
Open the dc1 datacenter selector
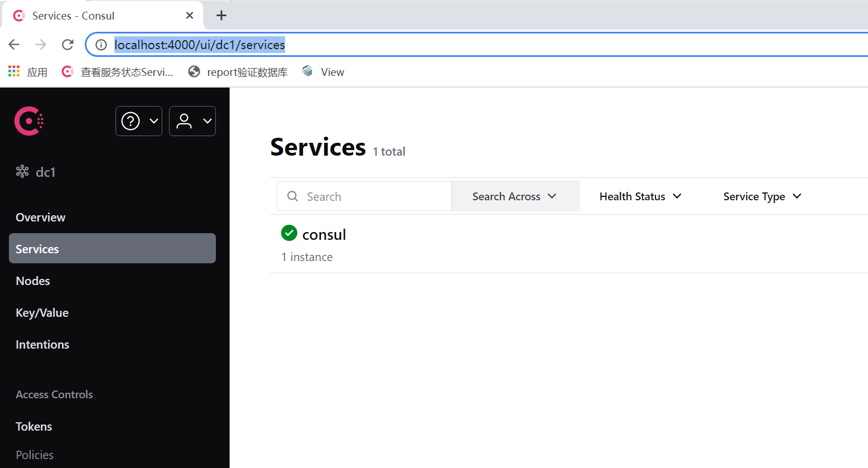36,172
